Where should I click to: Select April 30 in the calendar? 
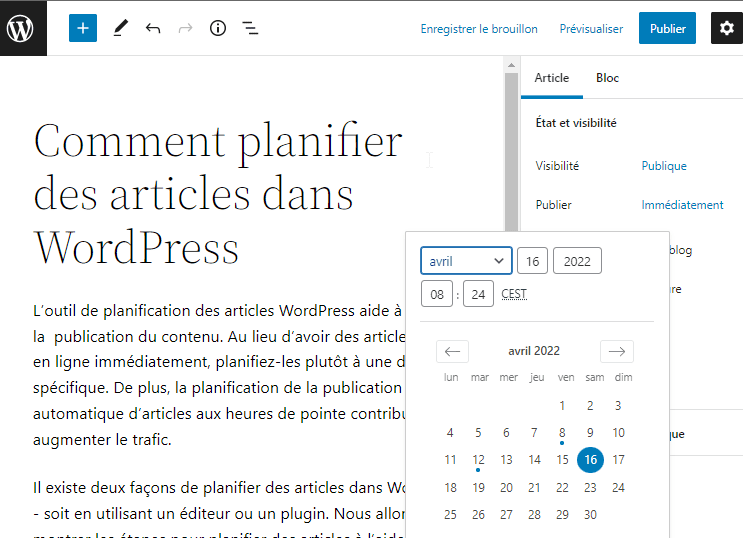[x=590, y=515]
